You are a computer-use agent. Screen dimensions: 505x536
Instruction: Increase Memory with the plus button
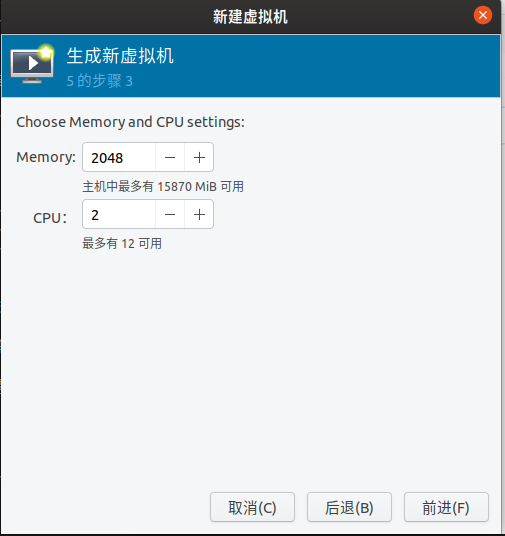(199, 157)
